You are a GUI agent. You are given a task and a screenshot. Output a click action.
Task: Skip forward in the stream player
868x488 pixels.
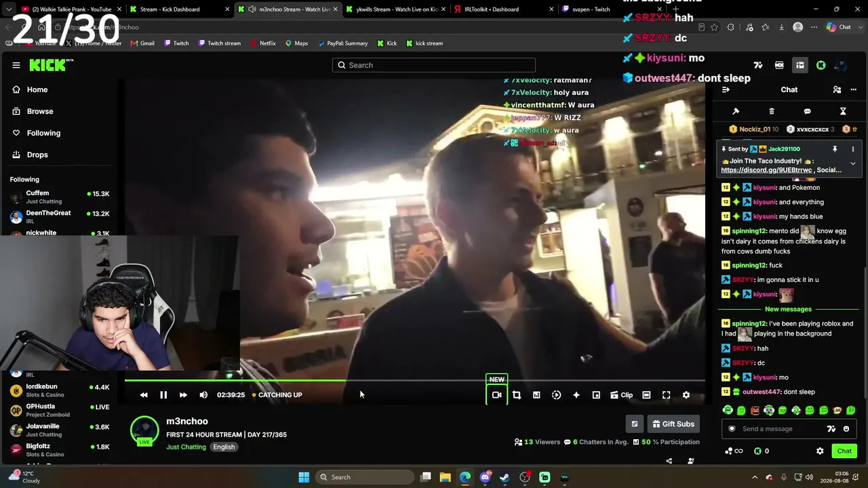(183, 395)
